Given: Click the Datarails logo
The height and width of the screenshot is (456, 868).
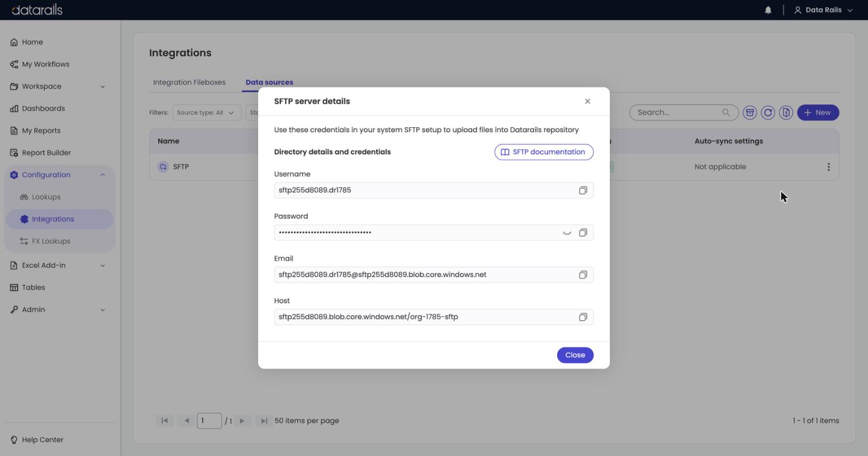Looking at the screenshot, I should pos(37,10).
